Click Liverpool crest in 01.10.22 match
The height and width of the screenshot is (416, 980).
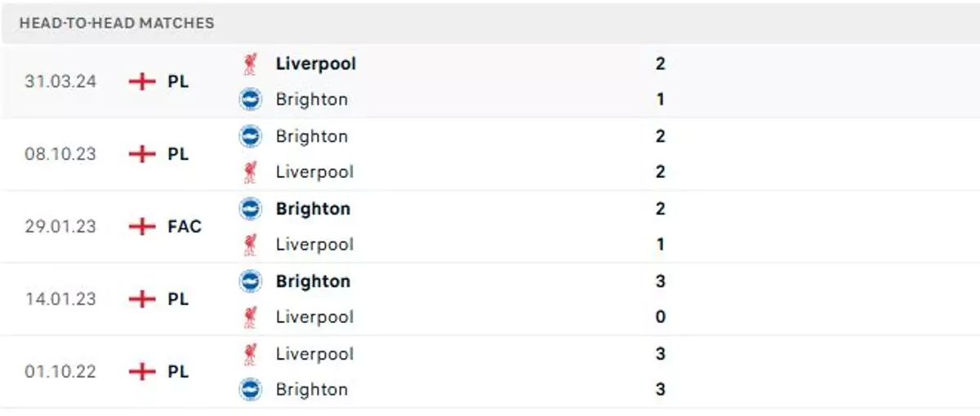click(250, 353)
